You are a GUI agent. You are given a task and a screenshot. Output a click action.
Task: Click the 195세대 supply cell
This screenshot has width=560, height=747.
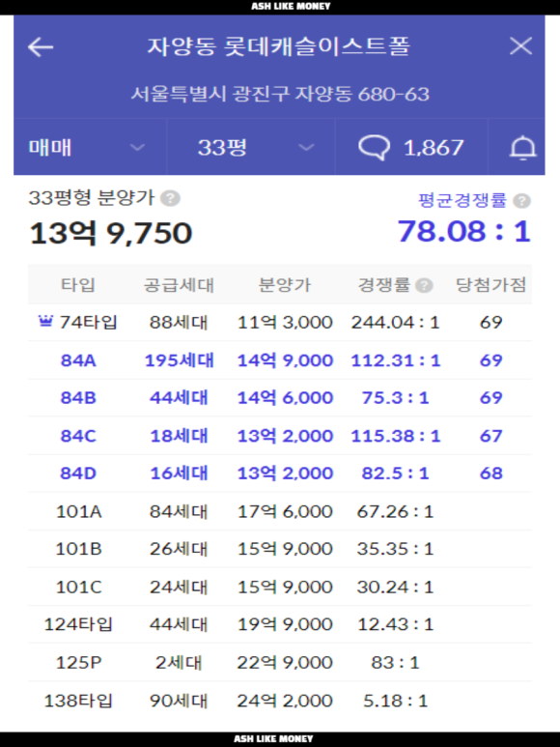(179, 360)
